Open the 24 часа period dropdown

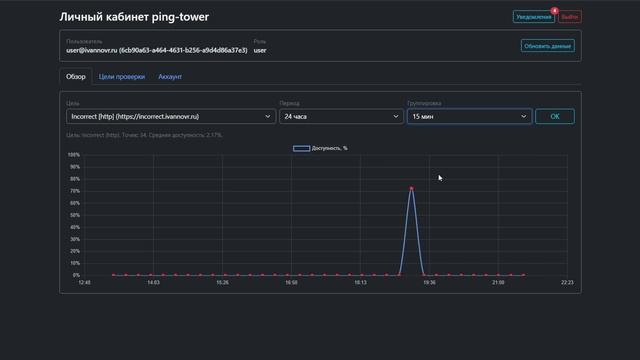pos(341,116)
